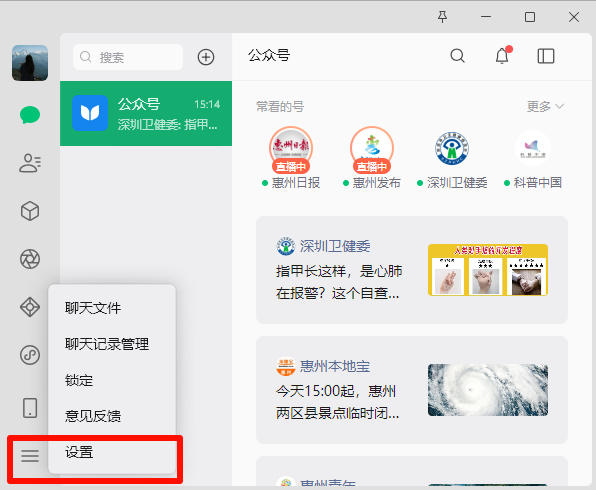The width and height of the screenshot is (596, 490).
Task: Open 科普中国 account avatar
Action: pos(533,148)
